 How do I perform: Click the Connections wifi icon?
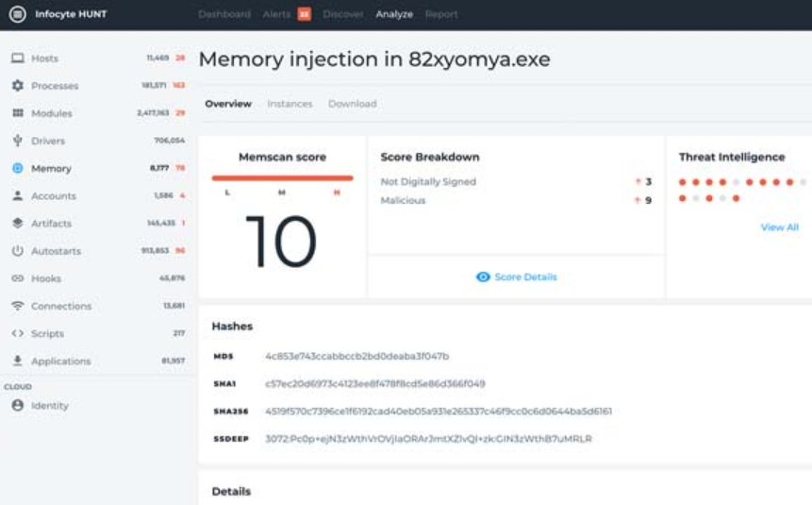17,306
